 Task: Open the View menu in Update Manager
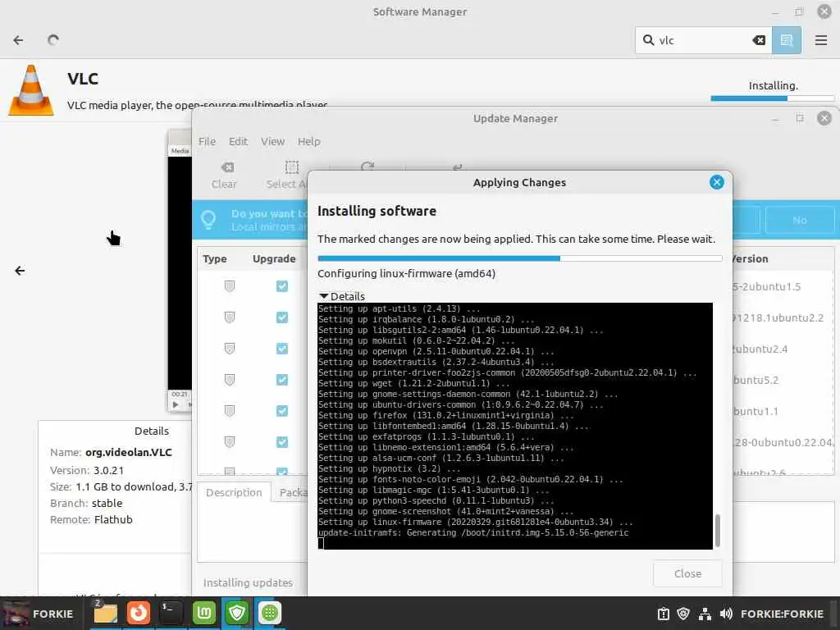click(x=272, y=141)
